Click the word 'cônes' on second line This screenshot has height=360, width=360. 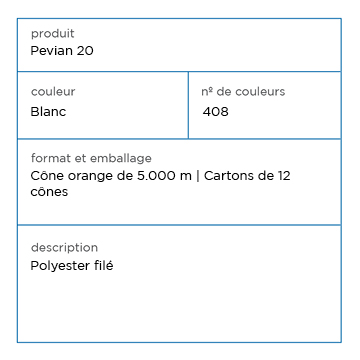(49, 192)
